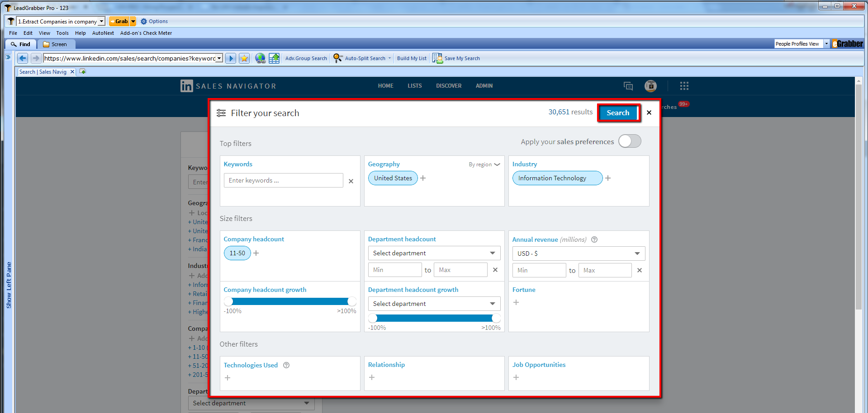Image resolution: width=868 pixels, height=413 pixels.
Task: Click Build My List
Action: point(412,58)
